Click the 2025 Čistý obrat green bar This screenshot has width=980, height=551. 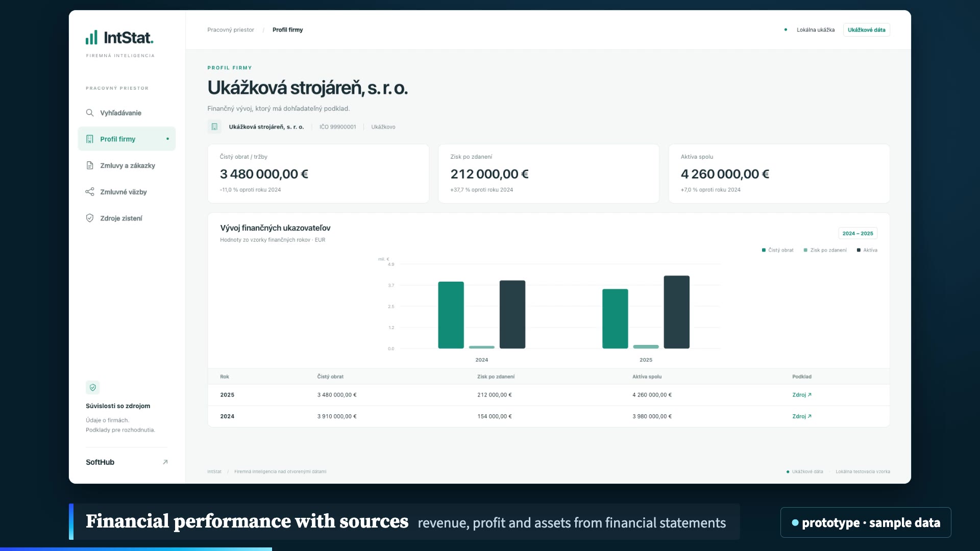pos(615,319)
